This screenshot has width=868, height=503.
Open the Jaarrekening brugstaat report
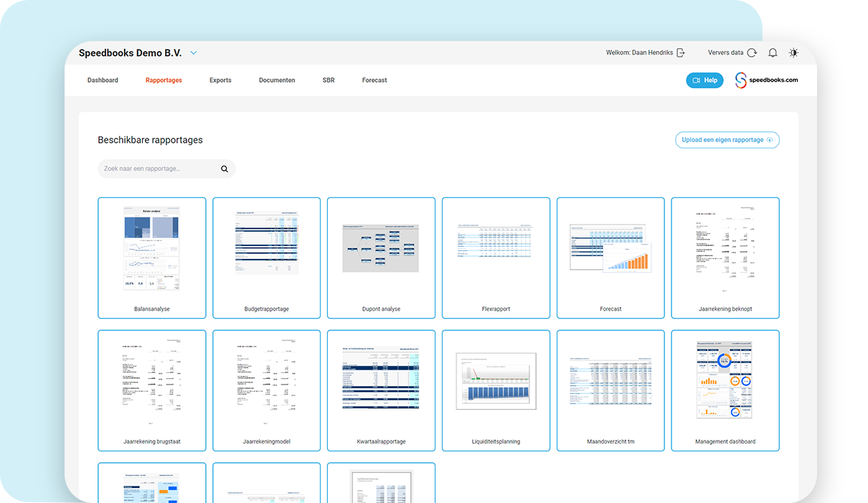[152, 390]
